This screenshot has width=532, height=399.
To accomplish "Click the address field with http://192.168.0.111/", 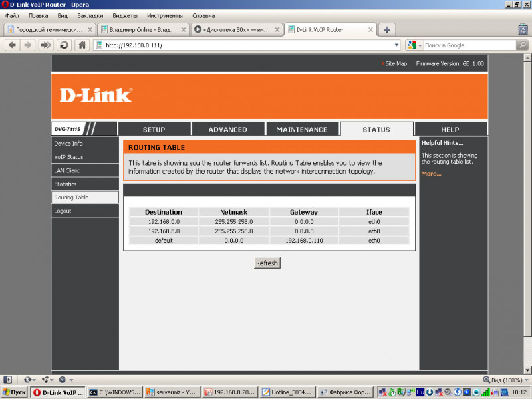I will [247, 45].
